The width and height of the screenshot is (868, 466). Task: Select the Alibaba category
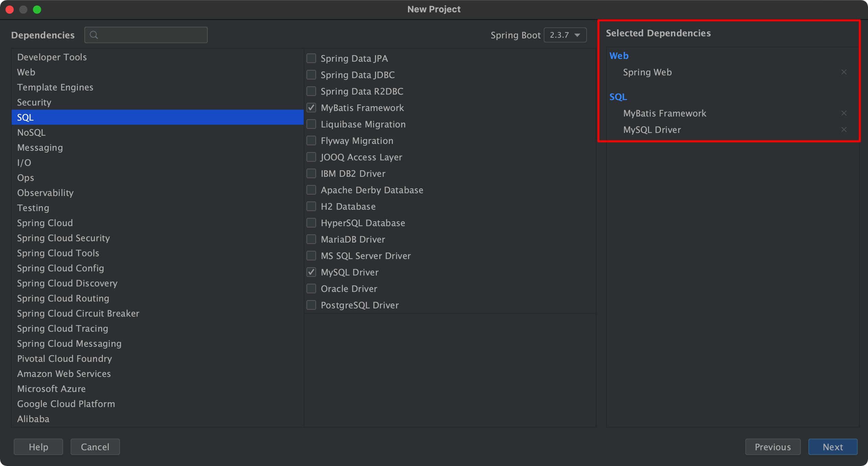[x=33, y=419]
